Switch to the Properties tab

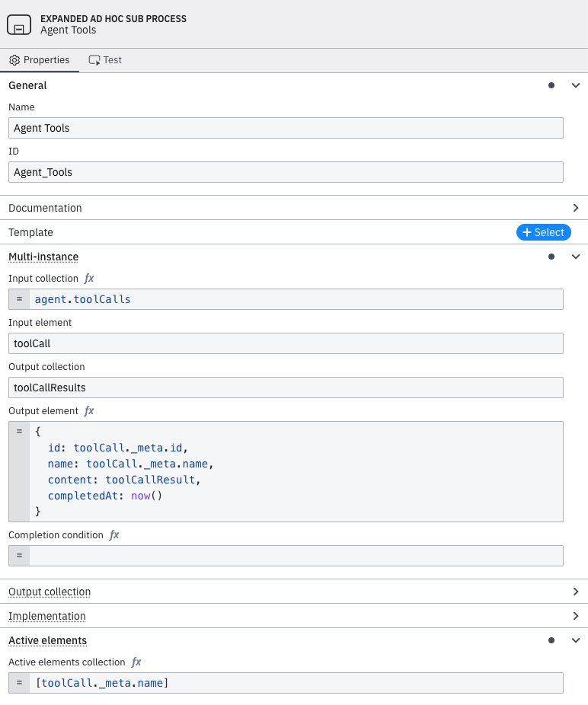pos(40,60)
